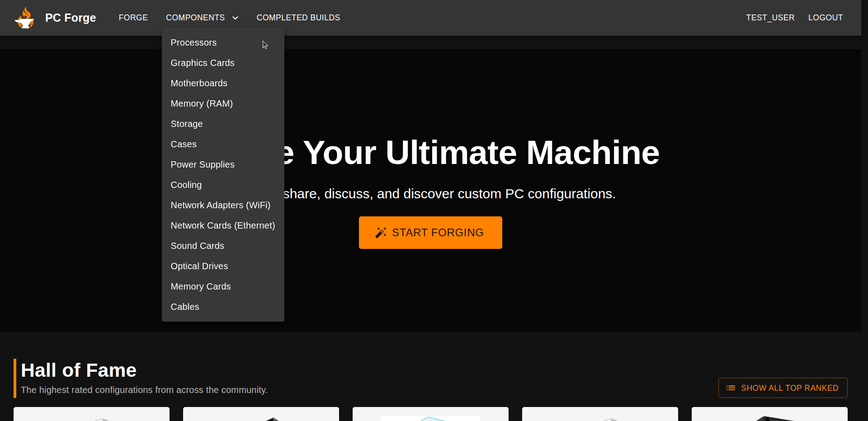The width and height of the screenshot is (868, 421).
Task: Select Processors from the Components menu
Action: tap(193, 42)
